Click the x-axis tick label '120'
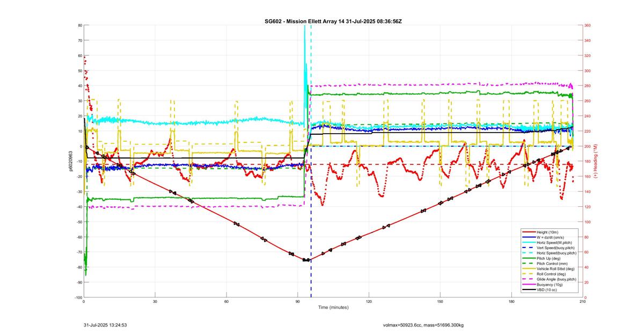Screen dimensions: 644x334 tap(369, 301)
